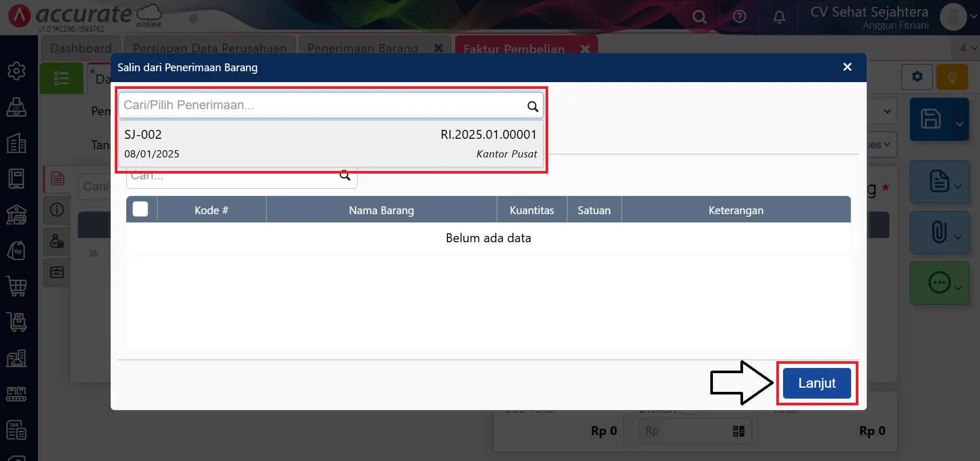Open the TAX module in sidebar
Image resolution: width=980 pixels, height=461 pixels.
pos(17,430)
